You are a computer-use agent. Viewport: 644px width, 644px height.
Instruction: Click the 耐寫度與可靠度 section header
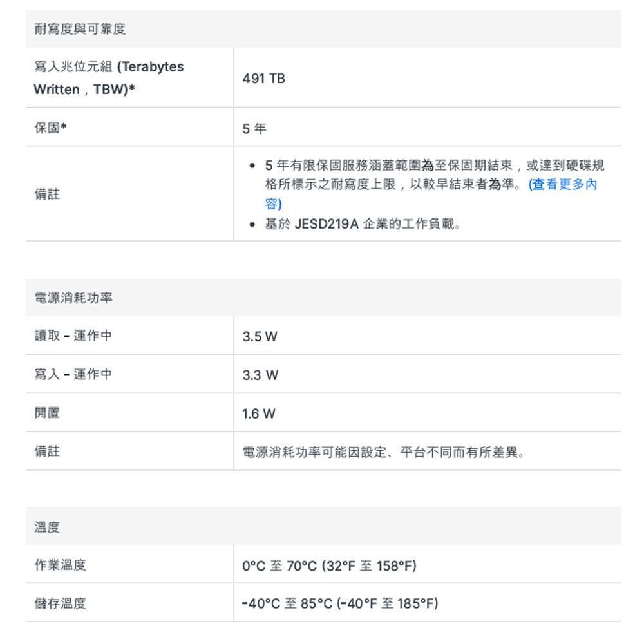[80, 29]
